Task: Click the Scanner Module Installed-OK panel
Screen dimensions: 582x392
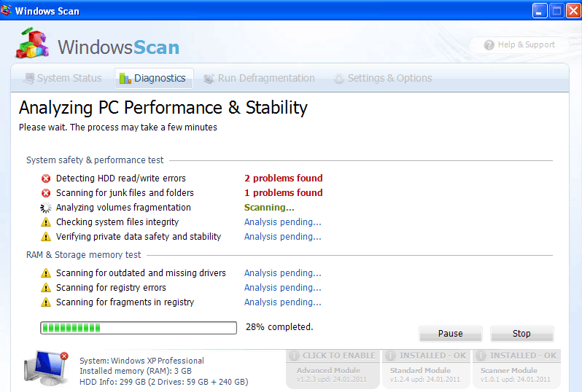Action: tap(516, 369)
